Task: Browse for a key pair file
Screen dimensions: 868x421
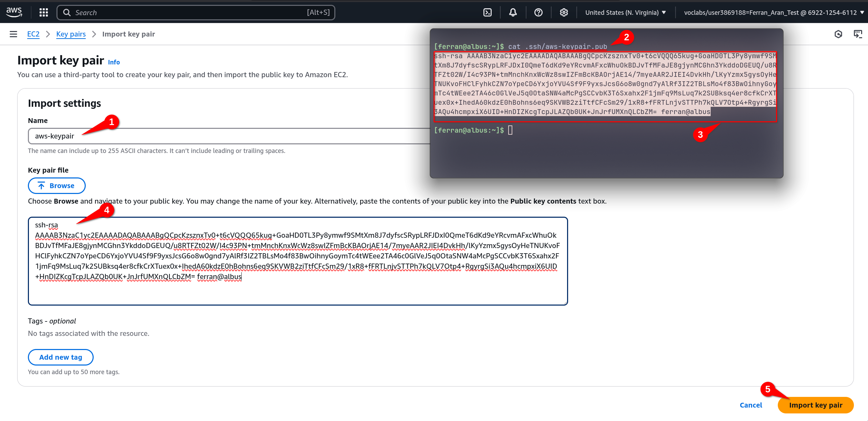Action: click(x=56, y=186)
